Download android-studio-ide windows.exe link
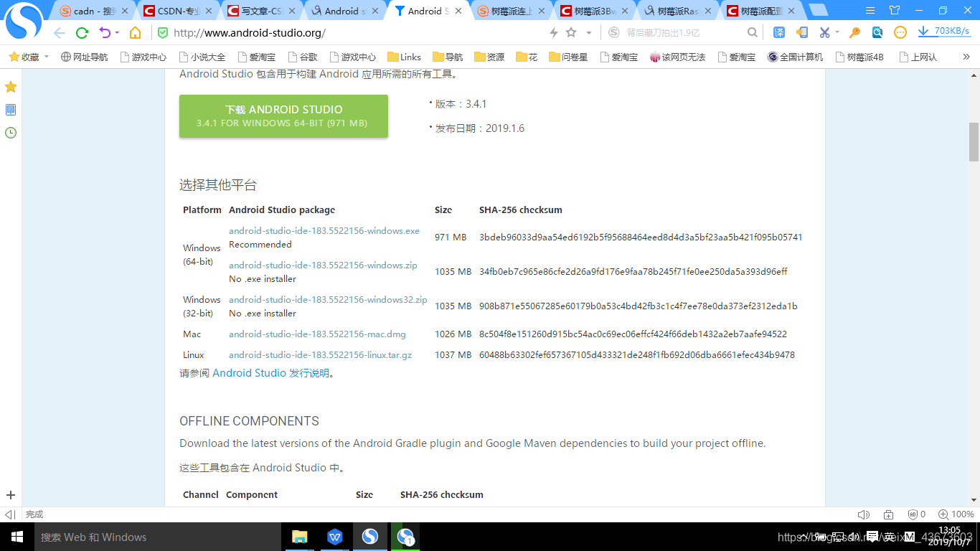 coord(324,231)
